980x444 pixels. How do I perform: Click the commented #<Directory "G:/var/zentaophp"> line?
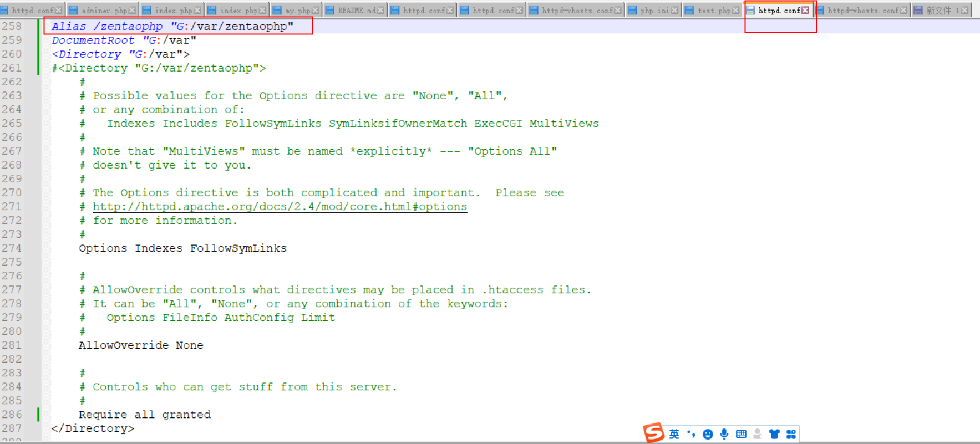pyautogui.click(x=159, y=68)
